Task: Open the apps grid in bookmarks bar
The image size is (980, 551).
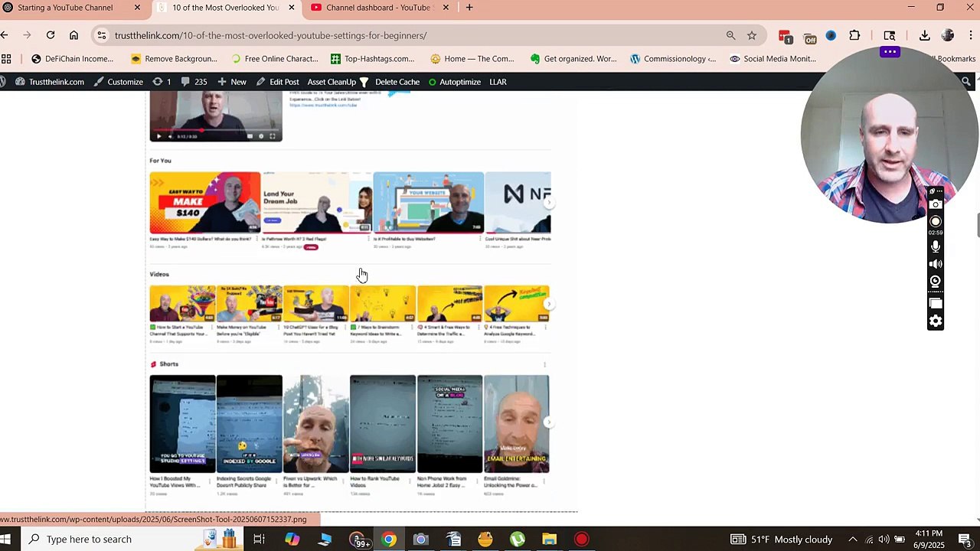Action: click(6, 59)
